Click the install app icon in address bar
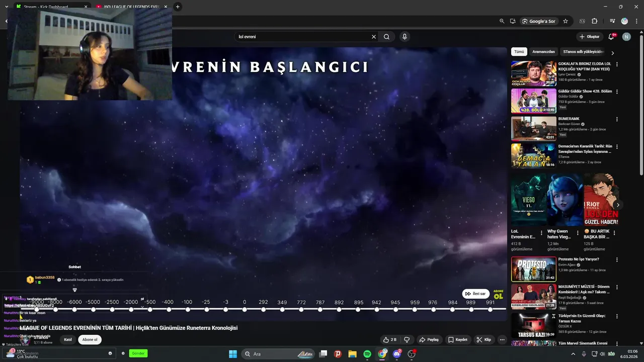The height and width of the screenshot is (362, 644). pyautogui.click(x=513, y=21)
